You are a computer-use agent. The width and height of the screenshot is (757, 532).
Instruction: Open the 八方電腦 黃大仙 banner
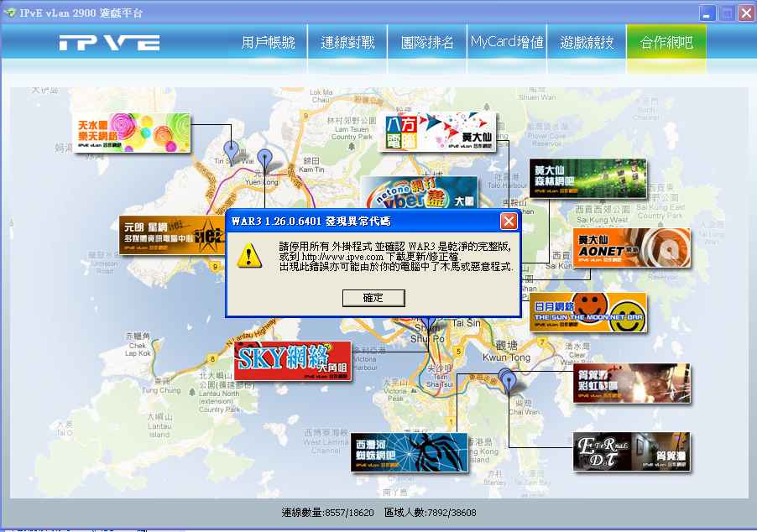tap(437, 132)
